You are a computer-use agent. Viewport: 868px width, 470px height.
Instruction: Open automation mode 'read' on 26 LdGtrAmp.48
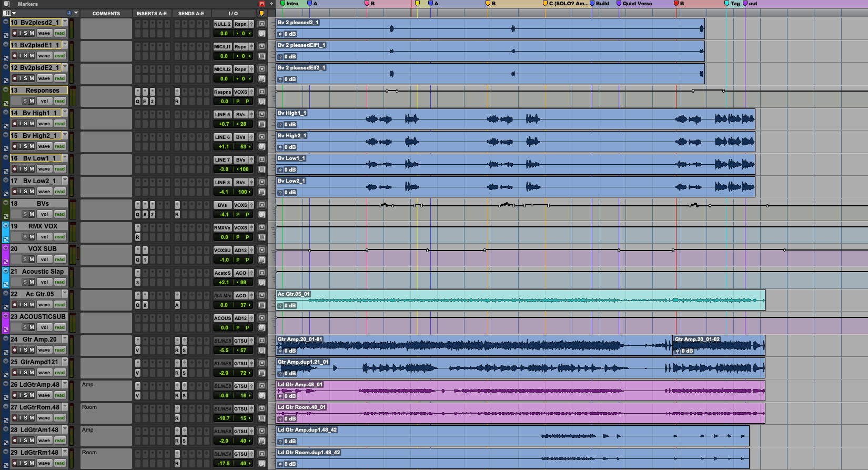pos(60,395)
